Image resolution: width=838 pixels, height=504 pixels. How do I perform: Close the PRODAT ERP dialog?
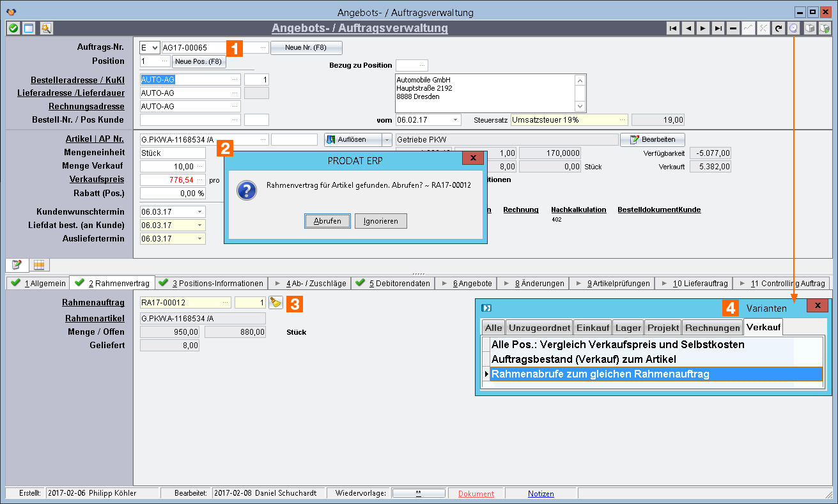point(472,158)
